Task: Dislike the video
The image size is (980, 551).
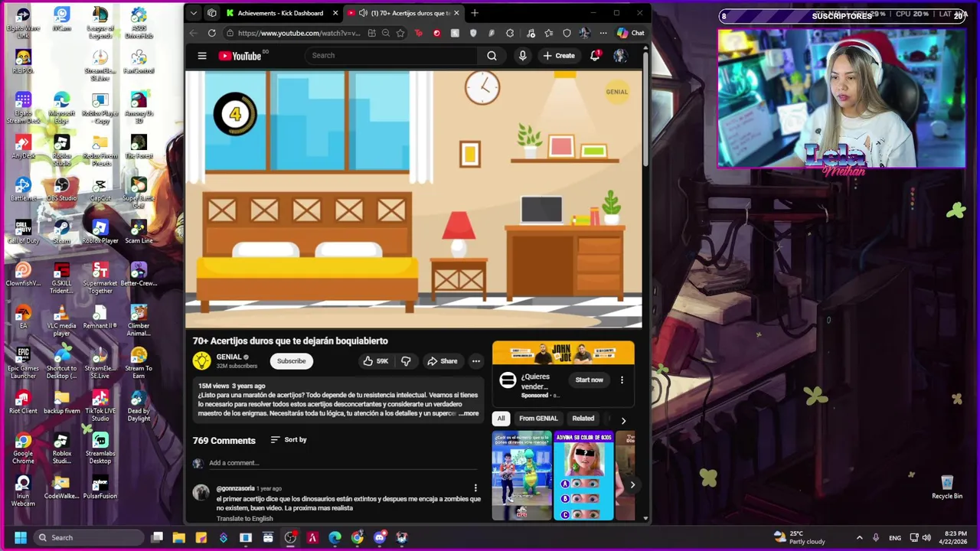Action: tap(406, 361)
